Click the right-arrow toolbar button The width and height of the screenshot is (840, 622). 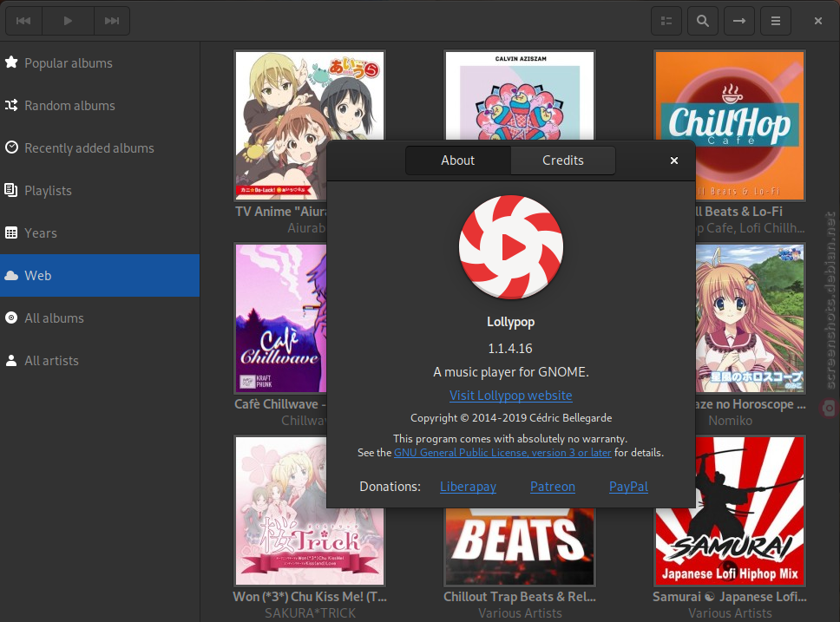[x=738, y=21]
